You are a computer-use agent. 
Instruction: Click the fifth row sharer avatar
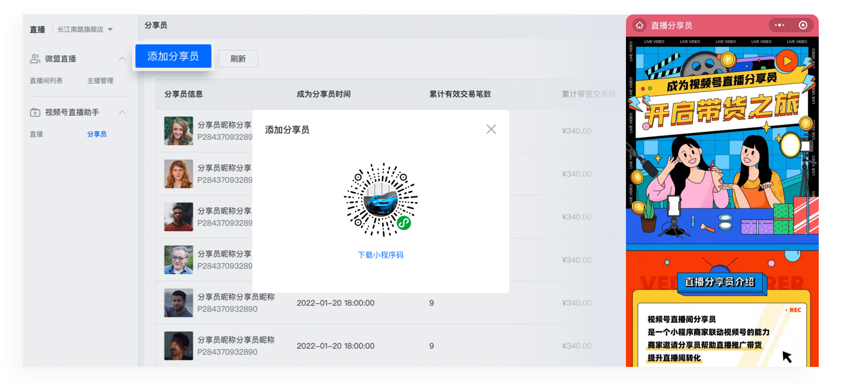pyautogui.click(x=178, y=303)
